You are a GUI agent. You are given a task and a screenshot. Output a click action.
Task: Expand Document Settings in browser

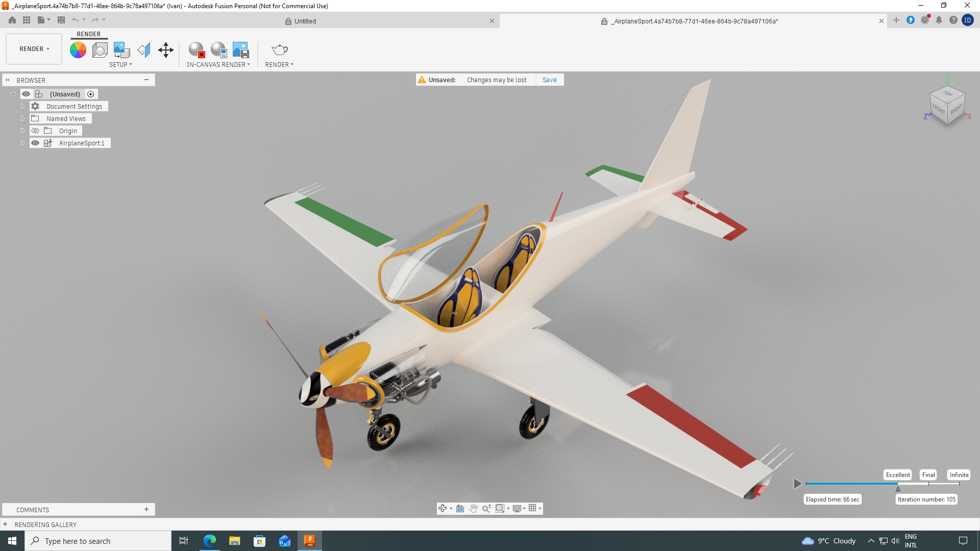[22, 107]
